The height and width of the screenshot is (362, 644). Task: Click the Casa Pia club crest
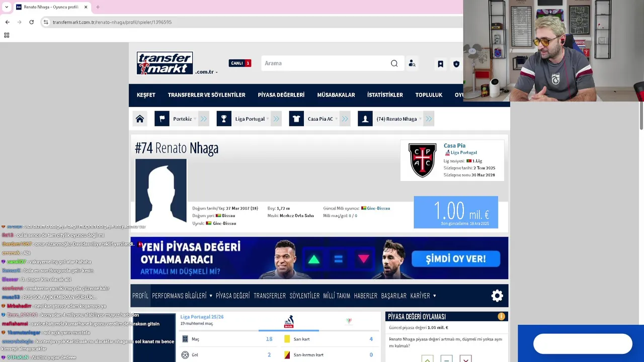click(422, 160)
